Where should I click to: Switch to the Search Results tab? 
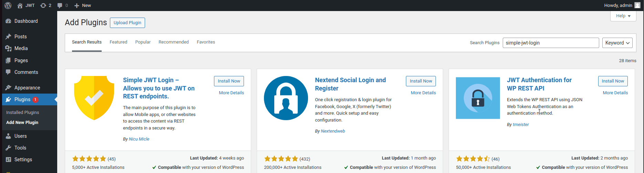pyautogui.click(x=87, y=42)
